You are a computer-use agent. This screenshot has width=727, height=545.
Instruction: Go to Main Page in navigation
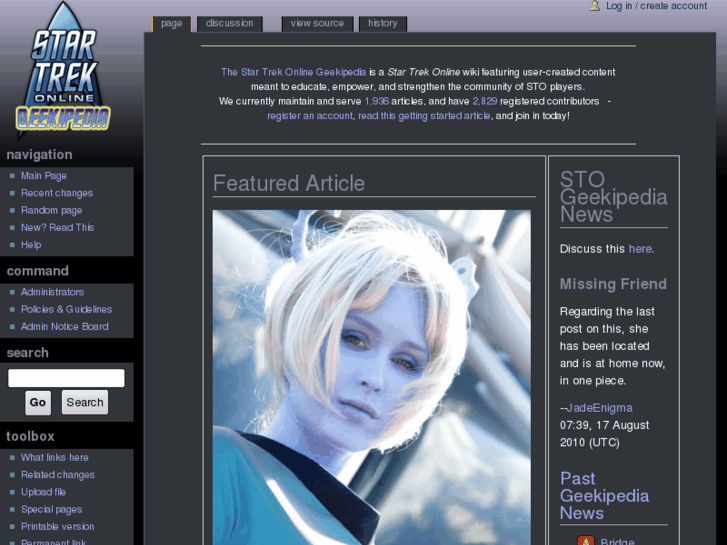click(x=44, y=176)
